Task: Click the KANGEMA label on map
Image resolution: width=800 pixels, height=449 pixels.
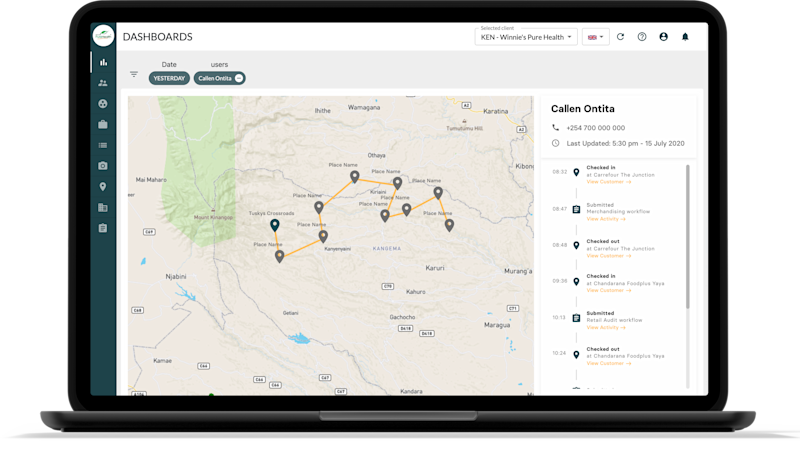Action: [387, 249]
